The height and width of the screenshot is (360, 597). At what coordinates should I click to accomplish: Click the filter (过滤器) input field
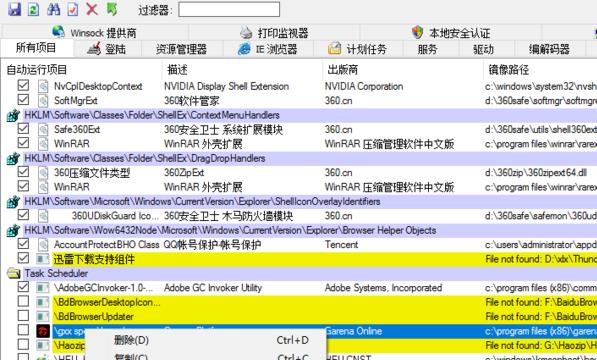[x=229, y=10]
